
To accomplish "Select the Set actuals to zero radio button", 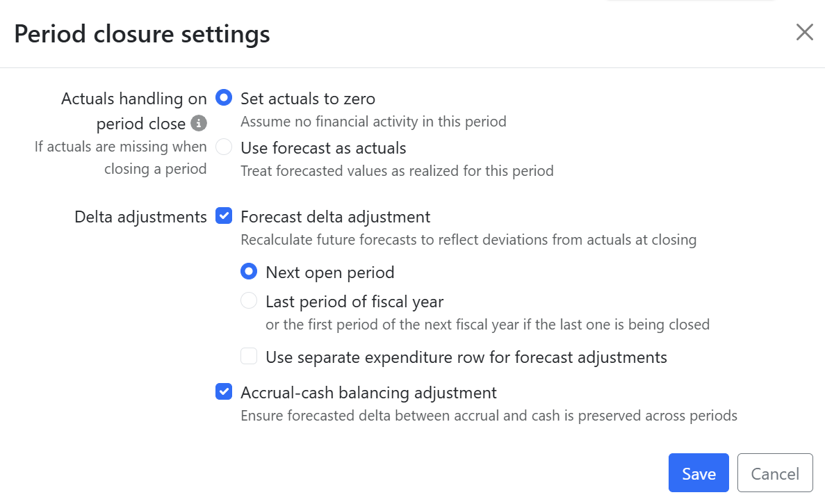I will (224, 97).
